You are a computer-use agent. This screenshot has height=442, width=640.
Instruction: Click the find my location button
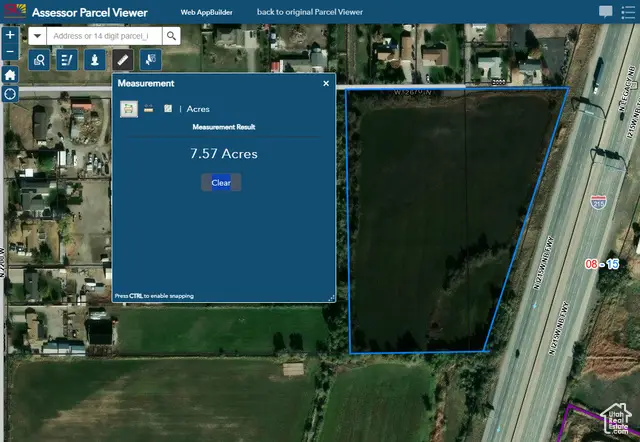[10, 93]
